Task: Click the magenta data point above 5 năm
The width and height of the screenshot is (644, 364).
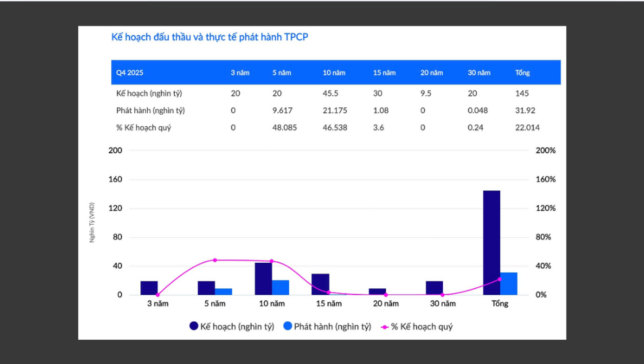Action: tap(215, 260)
